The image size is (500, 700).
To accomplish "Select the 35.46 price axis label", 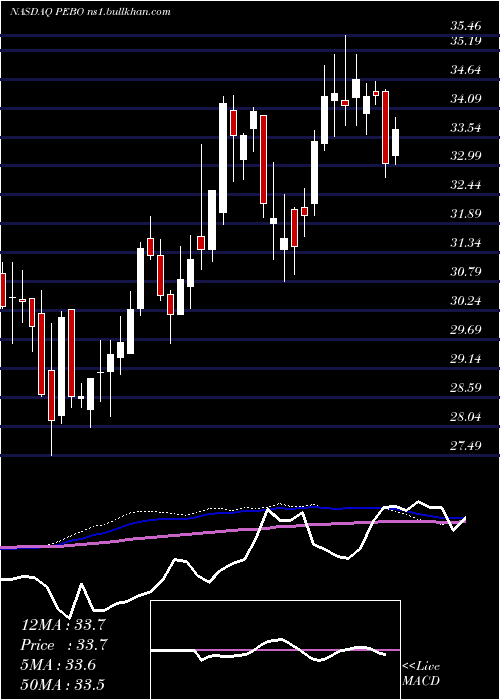I will pyautogui.click(x=466, y=25).
